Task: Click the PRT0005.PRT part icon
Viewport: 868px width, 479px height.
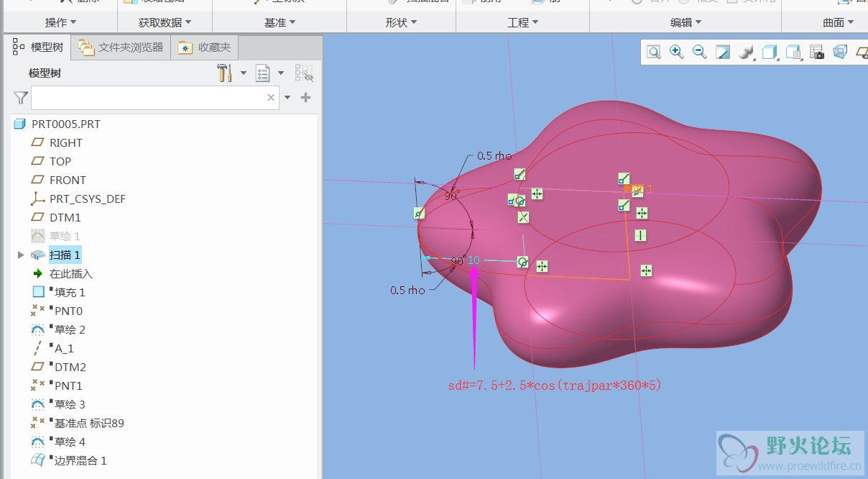Action: point(19,124)
